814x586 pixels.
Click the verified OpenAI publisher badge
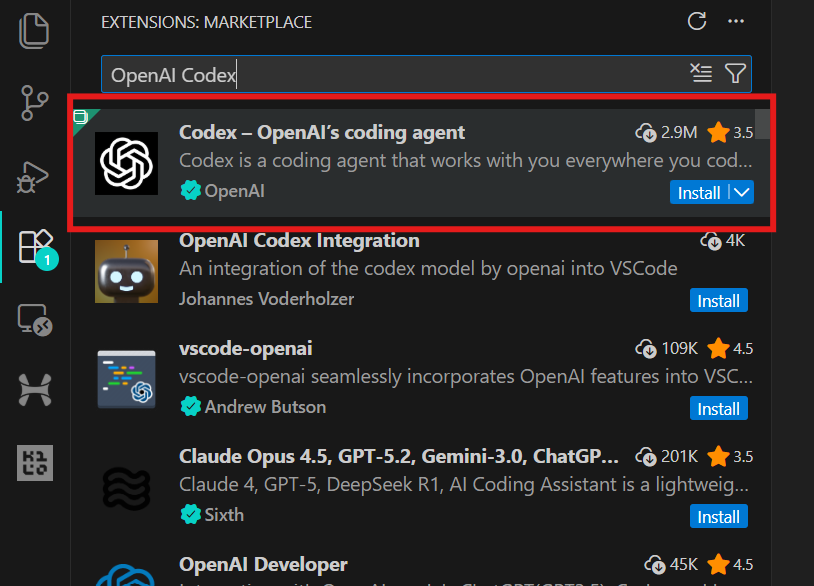[192, 190]
